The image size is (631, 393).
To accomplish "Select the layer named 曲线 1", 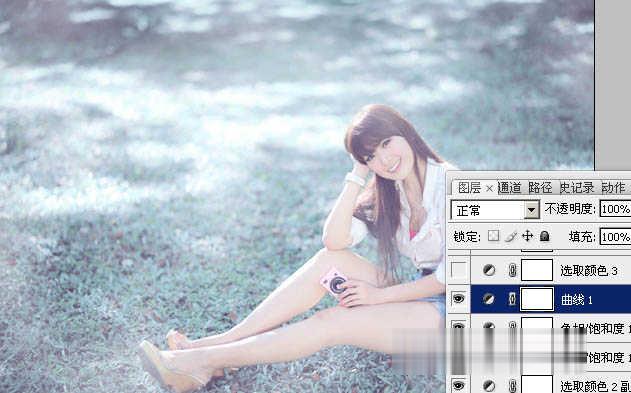I will tap(577, 300).
